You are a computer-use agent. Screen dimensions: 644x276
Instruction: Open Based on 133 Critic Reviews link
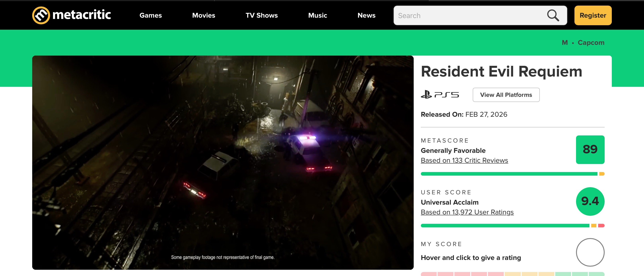[x=464, y=160]
